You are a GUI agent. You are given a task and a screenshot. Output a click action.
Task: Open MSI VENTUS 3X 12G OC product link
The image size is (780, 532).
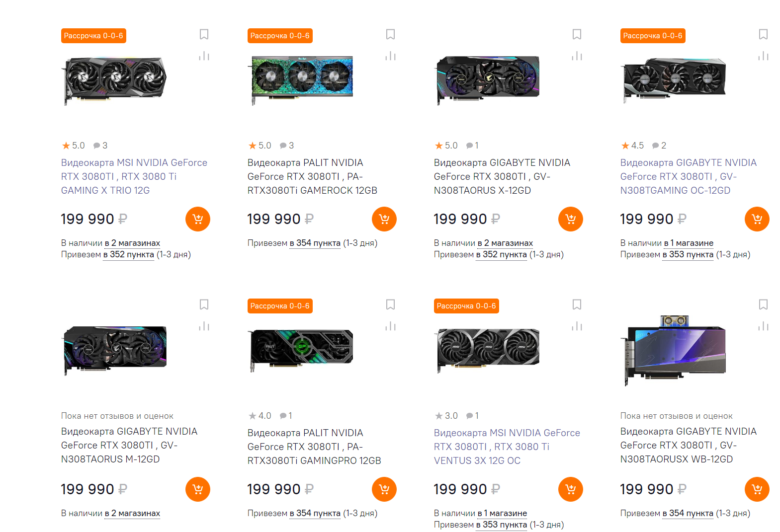click(507, 447)
